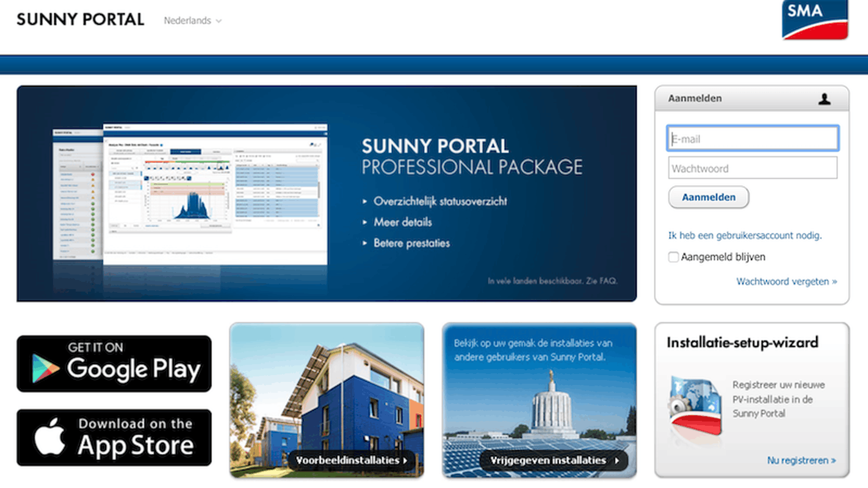This screenshot has height=488, width=868.
Task: Enable the 'Aangemeld blijven' checkbox
Action: [673, 257]
